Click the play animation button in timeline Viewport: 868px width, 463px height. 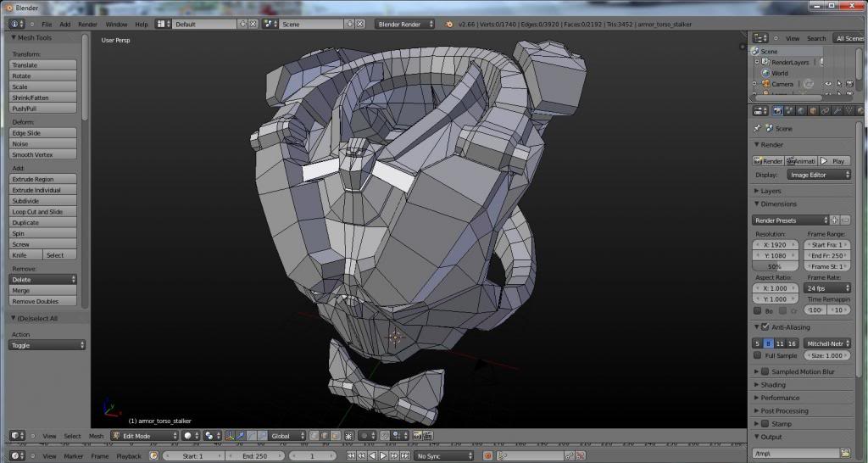click(x=385, y=456)
